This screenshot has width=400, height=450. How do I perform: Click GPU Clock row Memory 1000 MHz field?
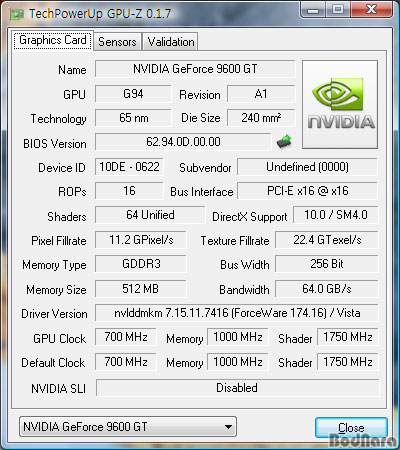(238, 337)
